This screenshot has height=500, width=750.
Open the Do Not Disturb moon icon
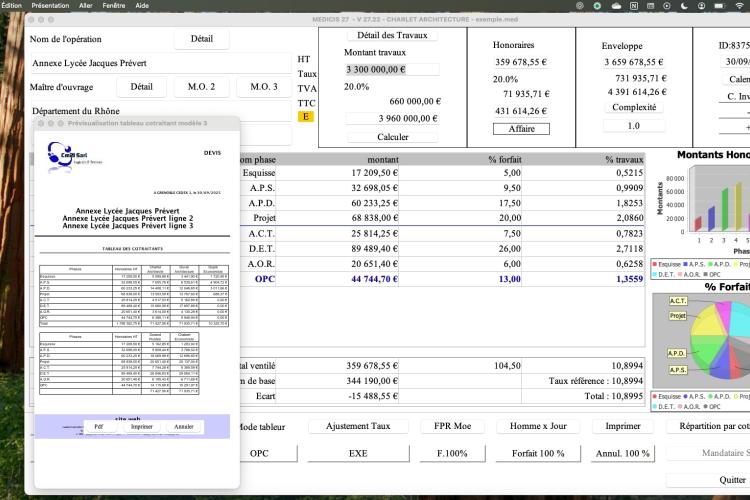684,6
